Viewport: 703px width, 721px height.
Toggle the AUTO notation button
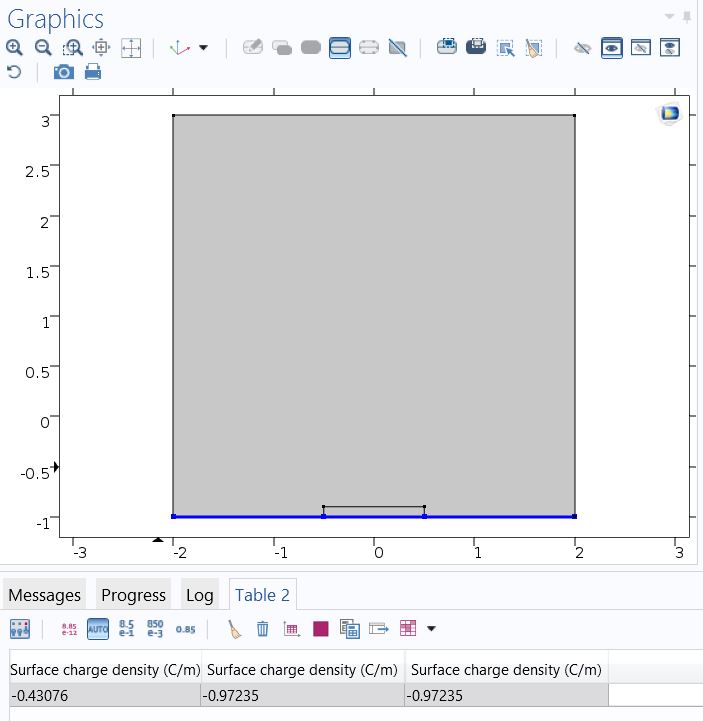coord(98,629)
